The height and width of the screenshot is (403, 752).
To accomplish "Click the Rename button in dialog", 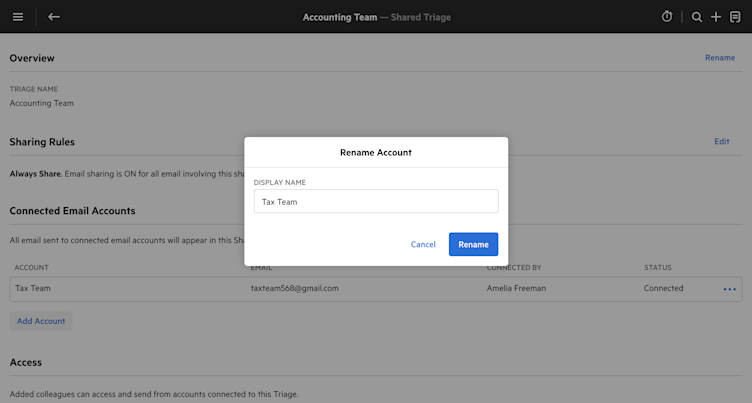I will click(473, 244).
